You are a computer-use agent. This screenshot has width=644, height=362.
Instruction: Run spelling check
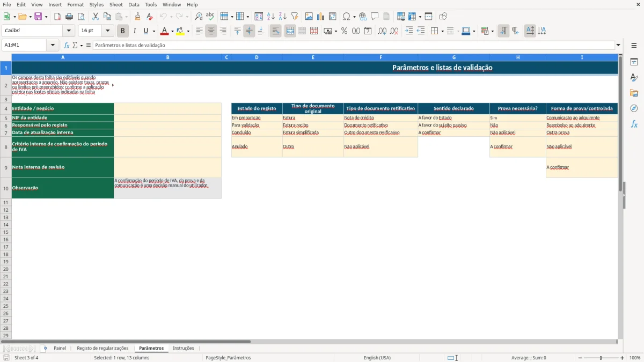coord(210,17)
